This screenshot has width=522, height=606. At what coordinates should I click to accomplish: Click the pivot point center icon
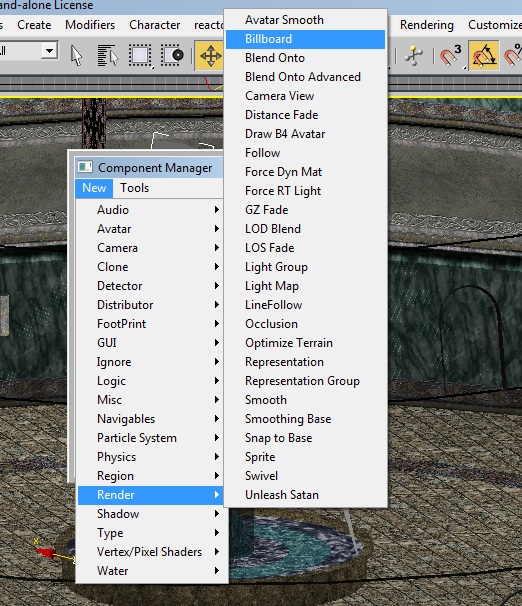coord(414,56)
